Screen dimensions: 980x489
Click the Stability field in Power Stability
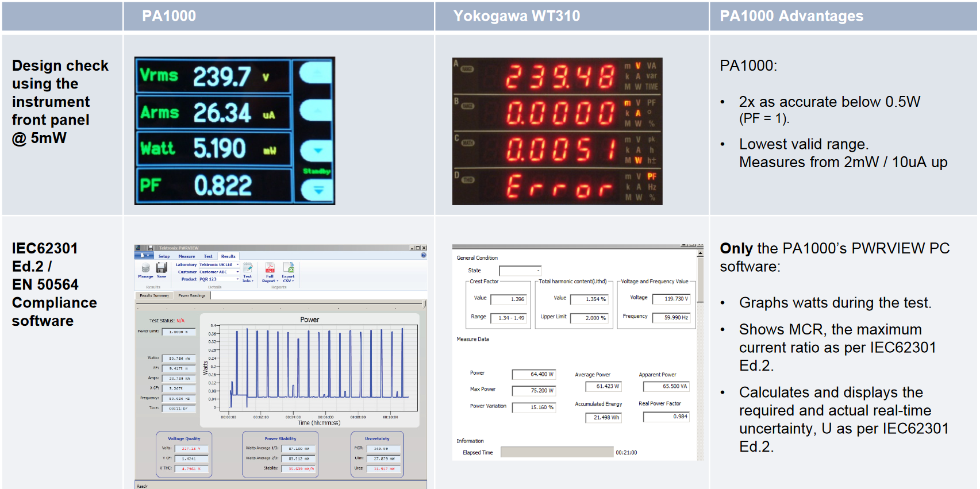point(299,469)
